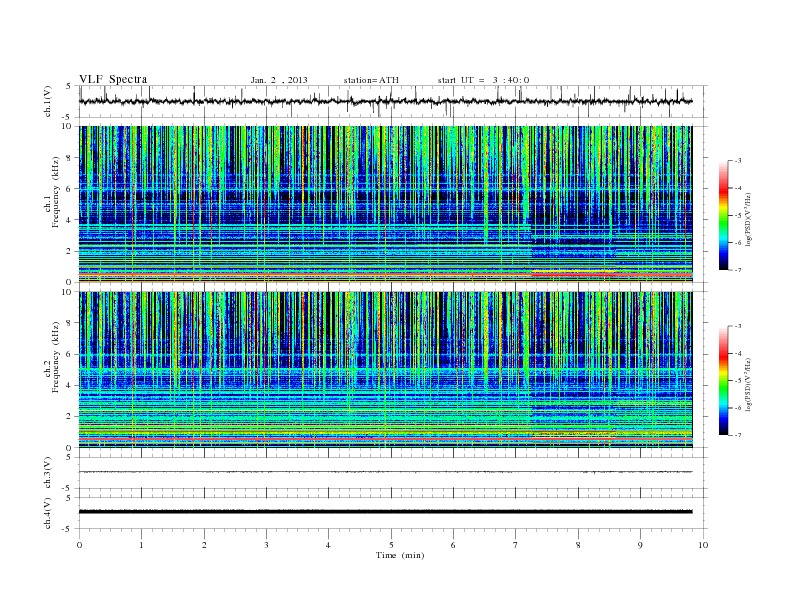Screen dimensions: 792x612
Task: Click the 'VLF Spectra' title text
Action: [113, 79]
